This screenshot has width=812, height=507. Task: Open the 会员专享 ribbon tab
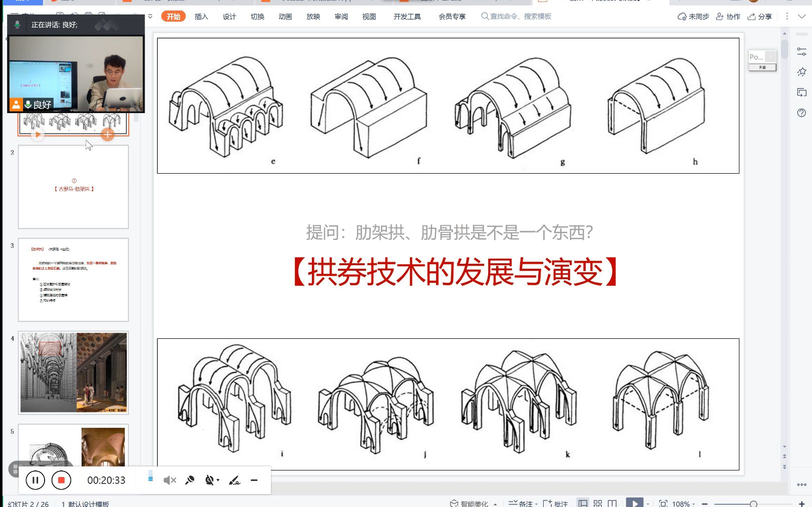point(452,17)
